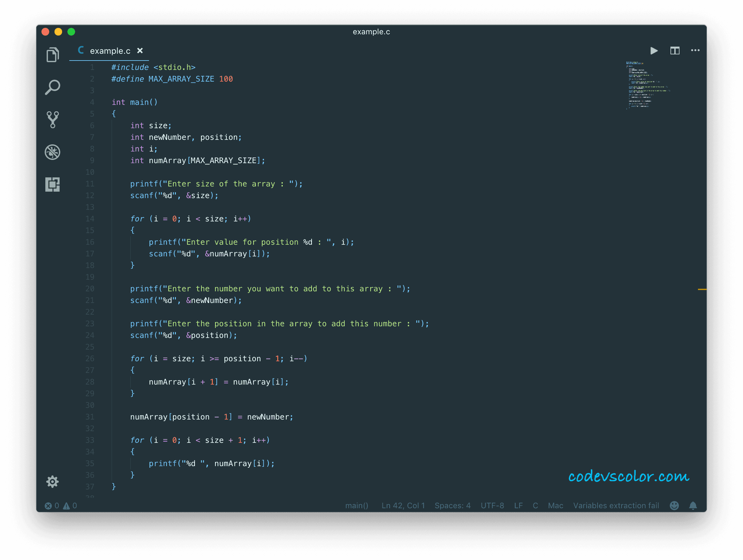The height and width of the screenshot is (560, 743).
Task: Click the feedback smiley icon
Action: point(674,506)
